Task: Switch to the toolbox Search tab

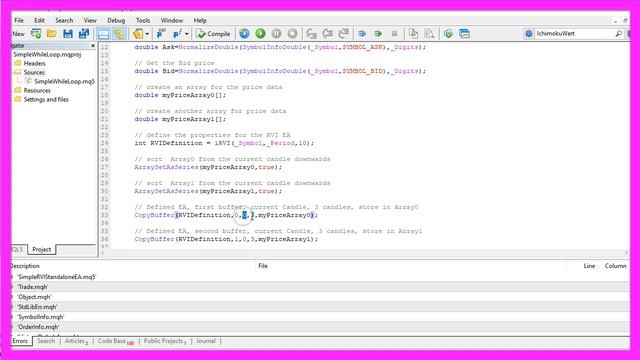Action: (46, 341)
